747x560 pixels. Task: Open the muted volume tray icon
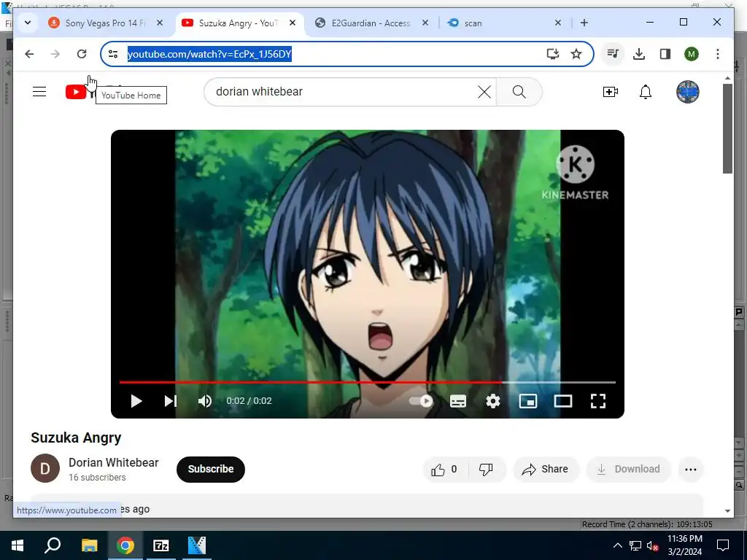click(652, 545)
